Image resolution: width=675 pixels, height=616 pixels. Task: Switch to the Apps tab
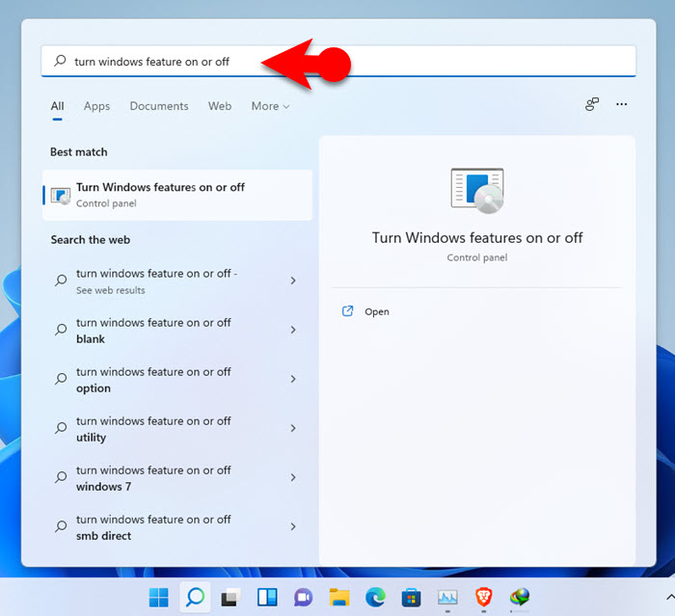(x=96, y=106)
